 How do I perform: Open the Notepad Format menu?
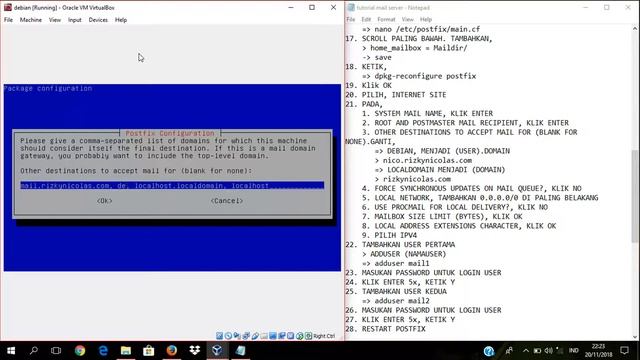(386, 19)
